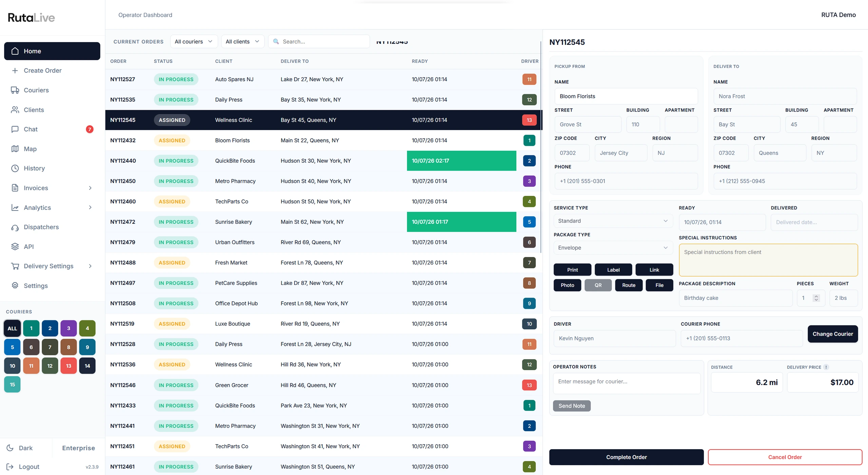Open the Ready date picker field
Viewport: 868px width, 475px height.
point(722,222)
